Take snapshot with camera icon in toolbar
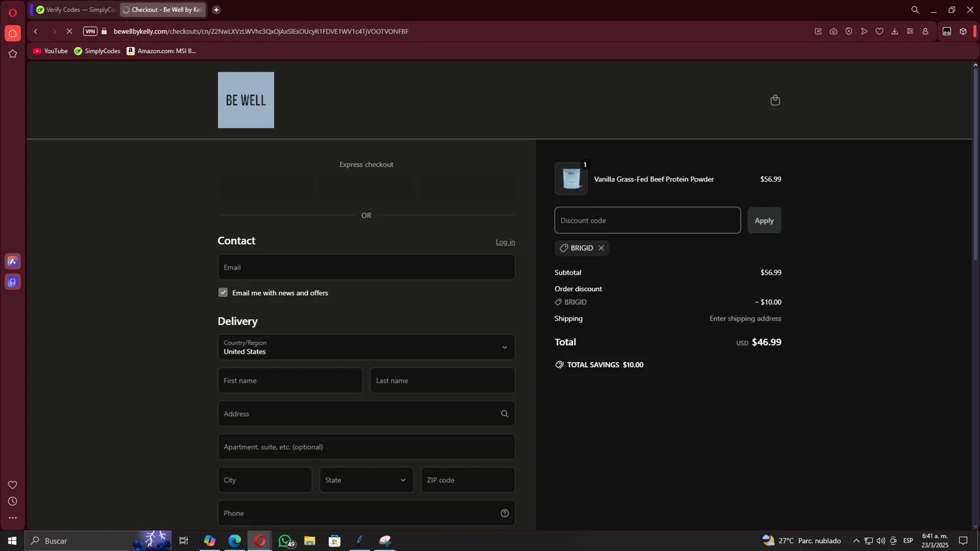 pyautogui.click(x=834, y=31)
